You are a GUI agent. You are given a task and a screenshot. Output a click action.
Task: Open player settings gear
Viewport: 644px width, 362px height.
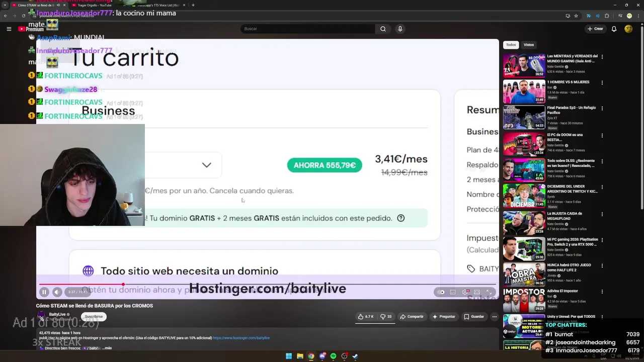(x=465, y=292)
